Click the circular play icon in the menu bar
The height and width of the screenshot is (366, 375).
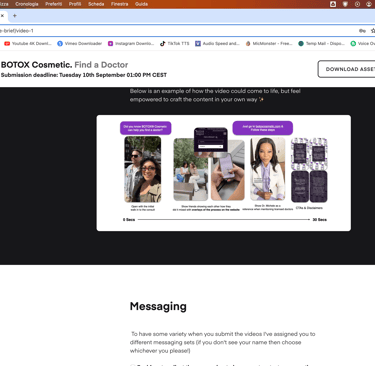click(357, 4)
